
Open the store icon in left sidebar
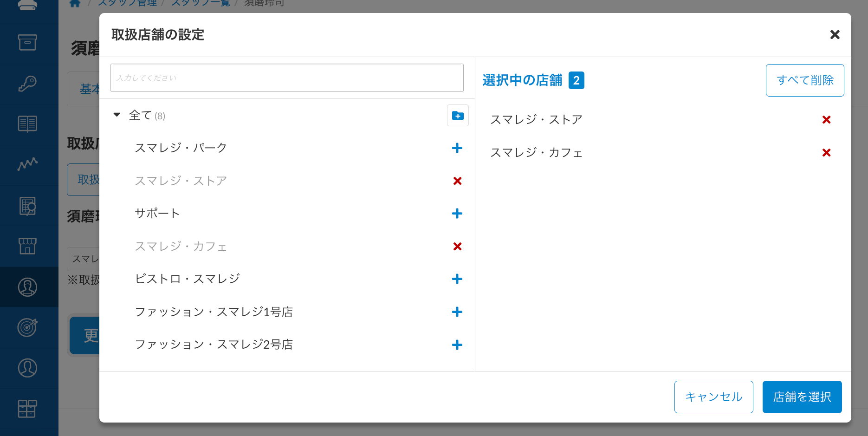coord(27,246)
